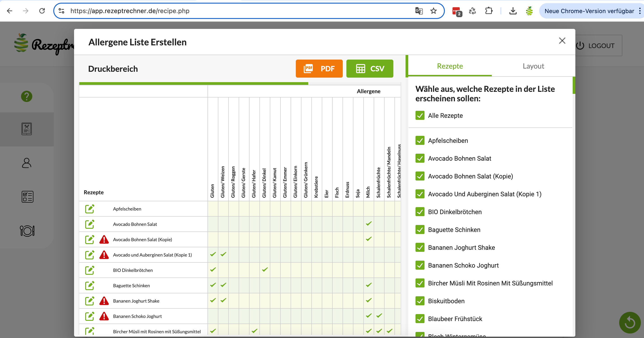Click the Rezeptrechner logo
The height and width of the screenshot is (338, 644).
[44, 44]
